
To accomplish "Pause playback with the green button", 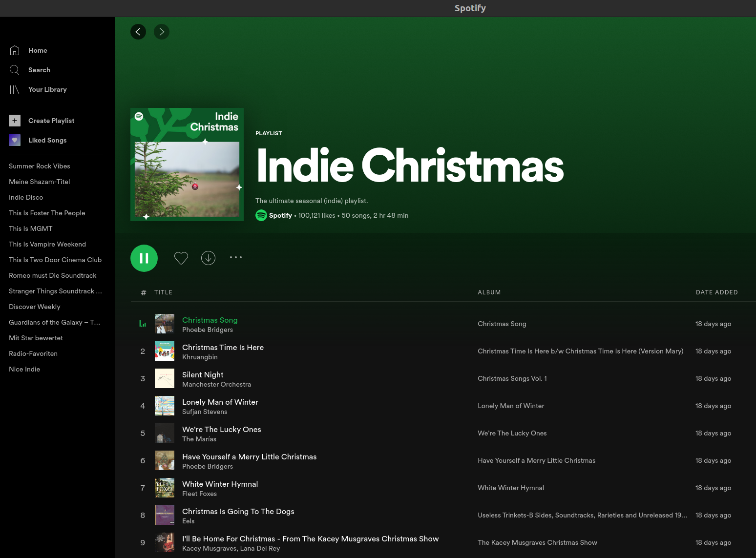I will point(144,258).
